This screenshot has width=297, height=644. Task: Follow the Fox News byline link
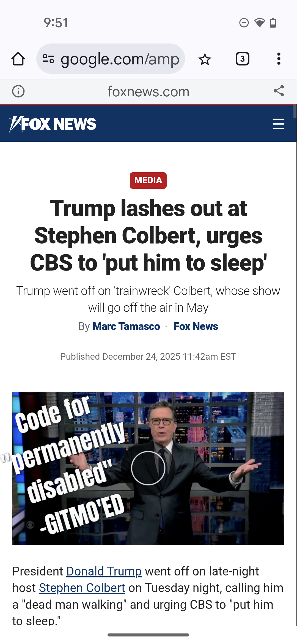click(x=196, y=326)
